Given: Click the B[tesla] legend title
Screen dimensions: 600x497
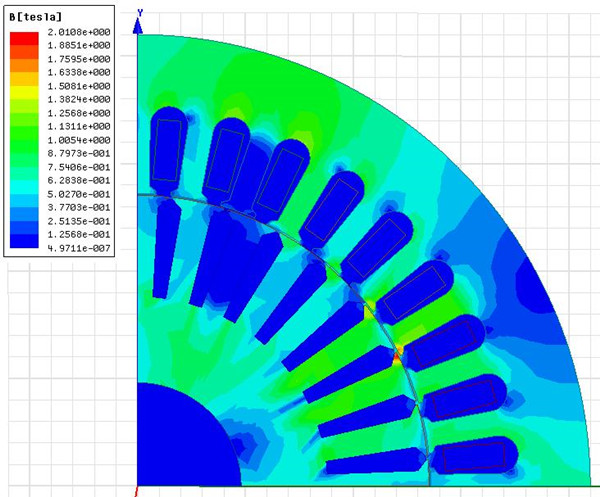Looking at the screenshot, I should (x=35, y=17).
